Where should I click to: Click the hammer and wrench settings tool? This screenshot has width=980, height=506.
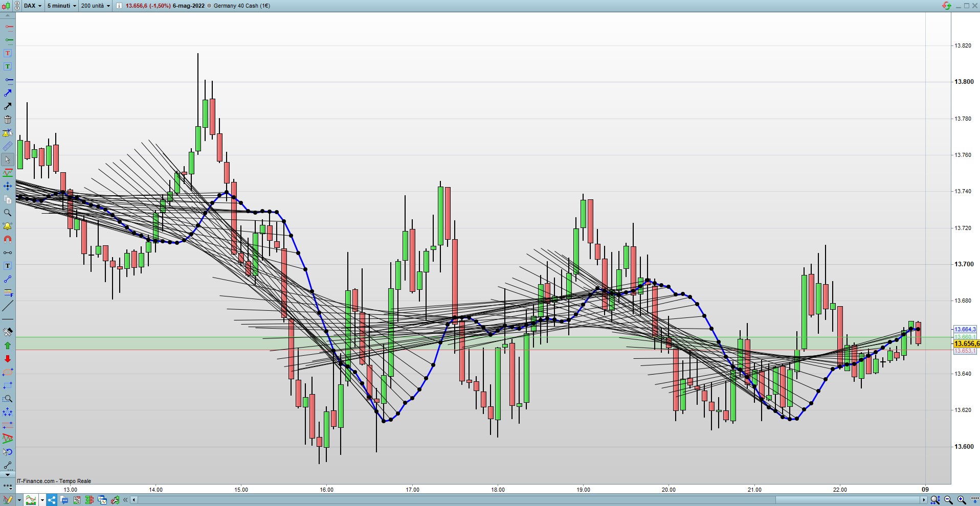pyautogui.click(x=8, y=332)
